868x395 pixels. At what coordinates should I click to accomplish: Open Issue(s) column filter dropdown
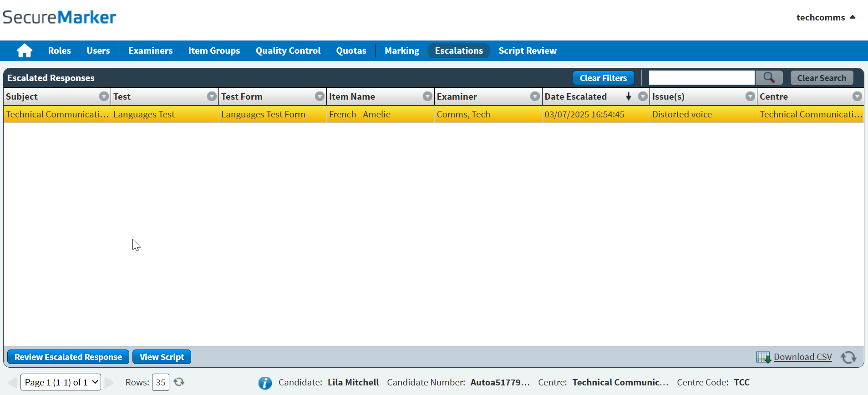pos(750,96)
